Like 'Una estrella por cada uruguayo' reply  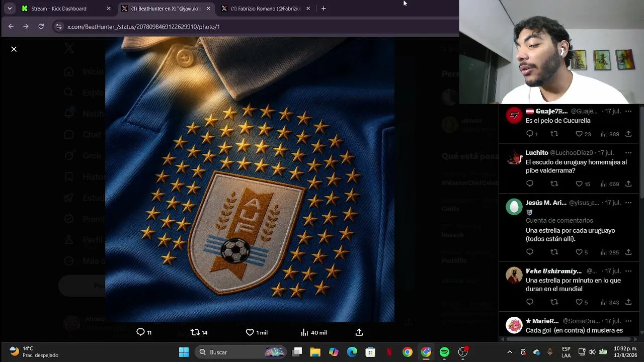point(582,252)
